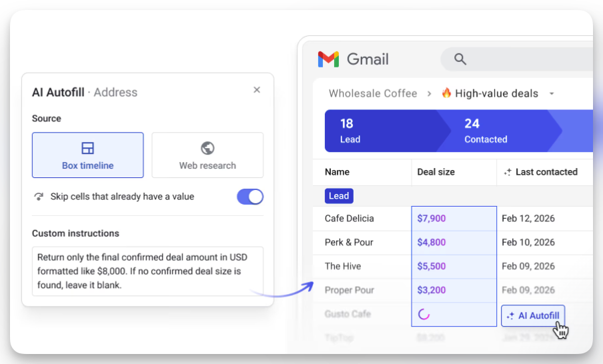The width and height of the screenshot is (603, 364).
Task: Click the Custom instructions text box
Action: [x=147, y=271]
